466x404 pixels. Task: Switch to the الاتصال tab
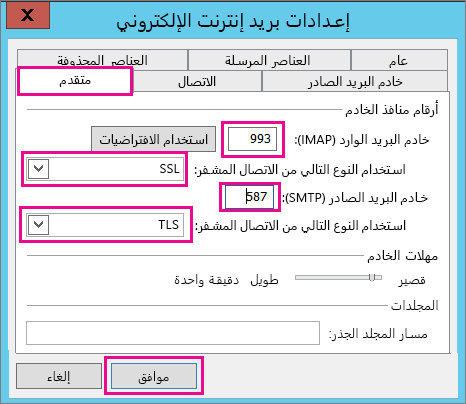(197, 81)
